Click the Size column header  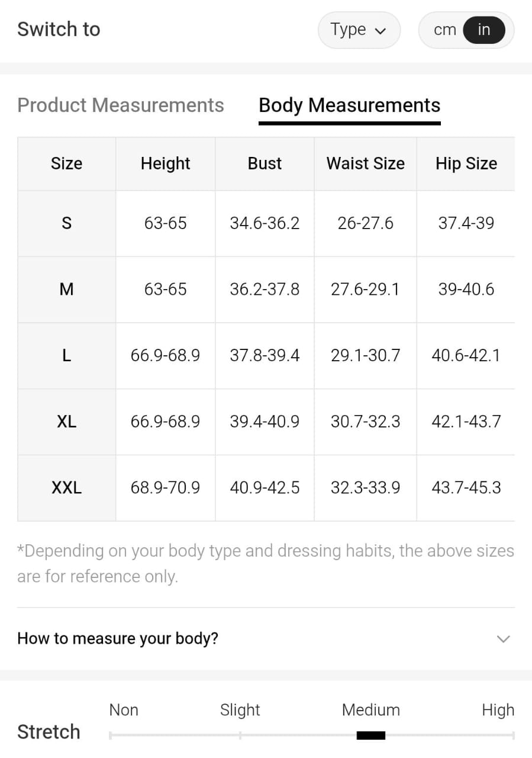[x=66, y=163]
